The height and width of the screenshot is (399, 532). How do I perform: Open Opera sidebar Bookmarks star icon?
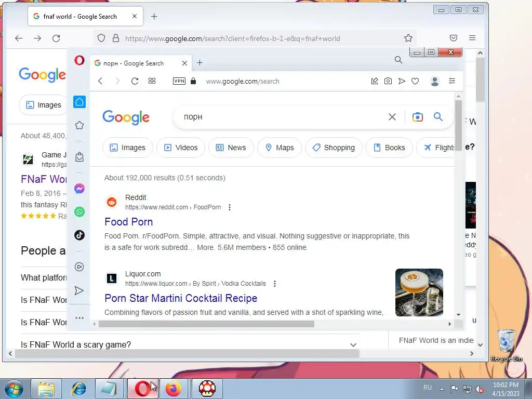tap(79, 125)
